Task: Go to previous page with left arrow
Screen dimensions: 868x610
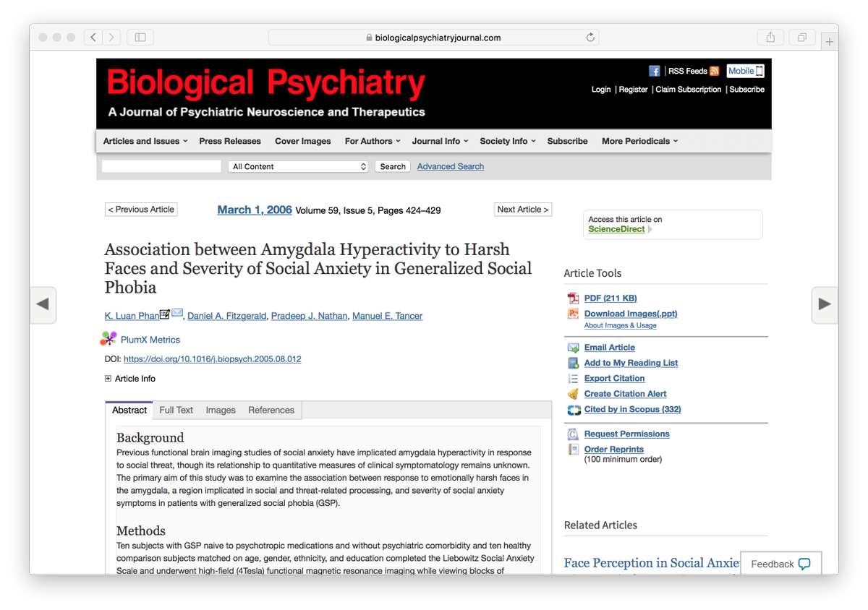Action: [43, 304]
